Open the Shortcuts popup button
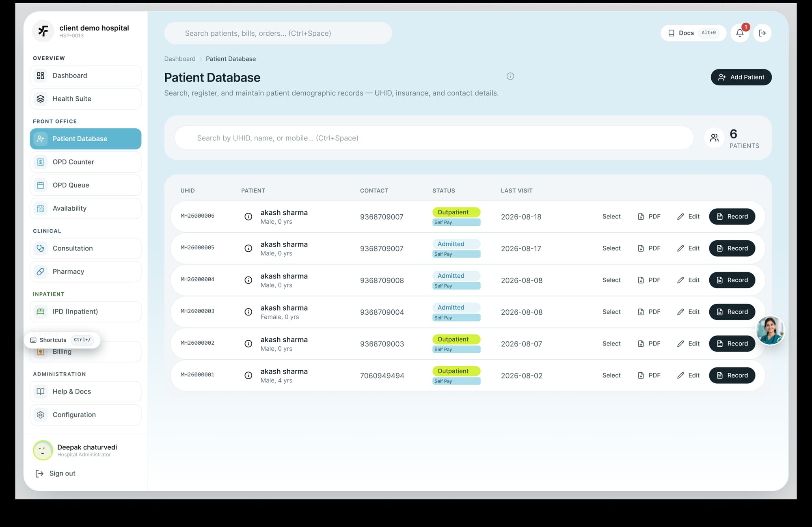812x527 pixels. pyautogui.click(x=62, y=340)
